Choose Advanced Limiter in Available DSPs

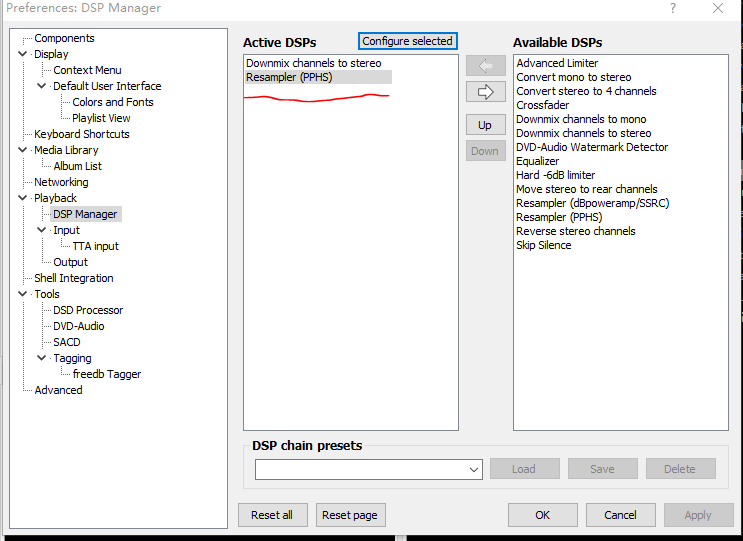[x=557, y=63]
